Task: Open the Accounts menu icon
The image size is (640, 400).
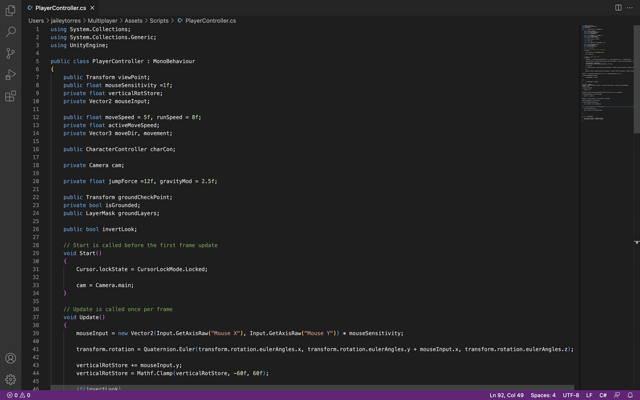Action: click(x=11, y=358)
